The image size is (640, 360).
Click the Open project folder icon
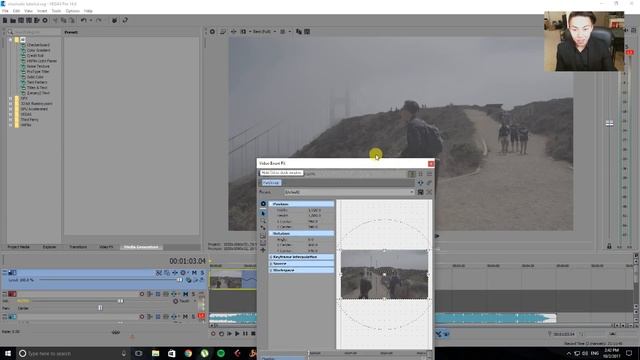tap(13, 20)
